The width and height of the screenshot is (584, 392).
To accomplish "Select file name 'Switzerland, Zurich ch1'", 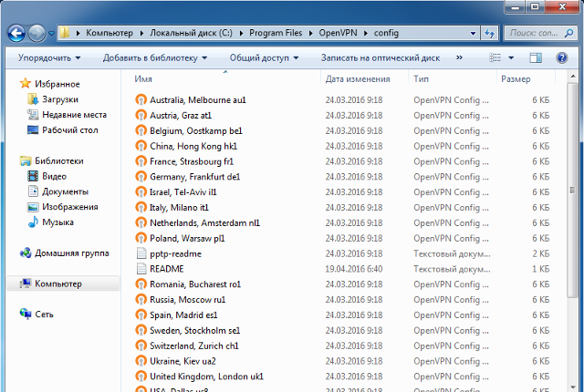I will (194, 346).
